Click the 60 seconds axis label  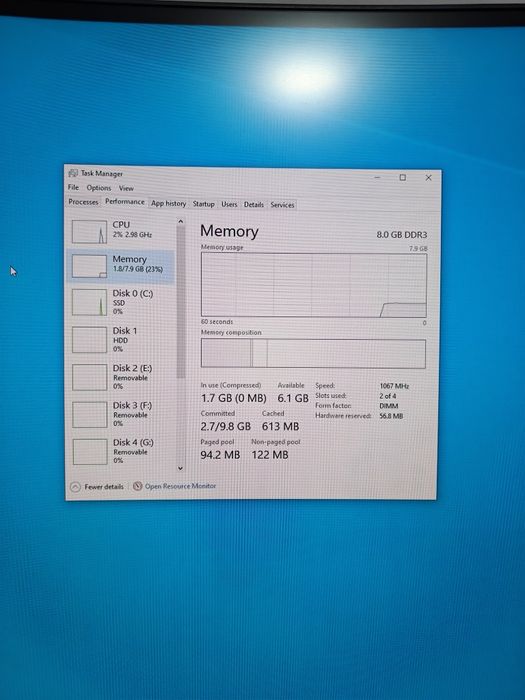click(x=217, y=321)
